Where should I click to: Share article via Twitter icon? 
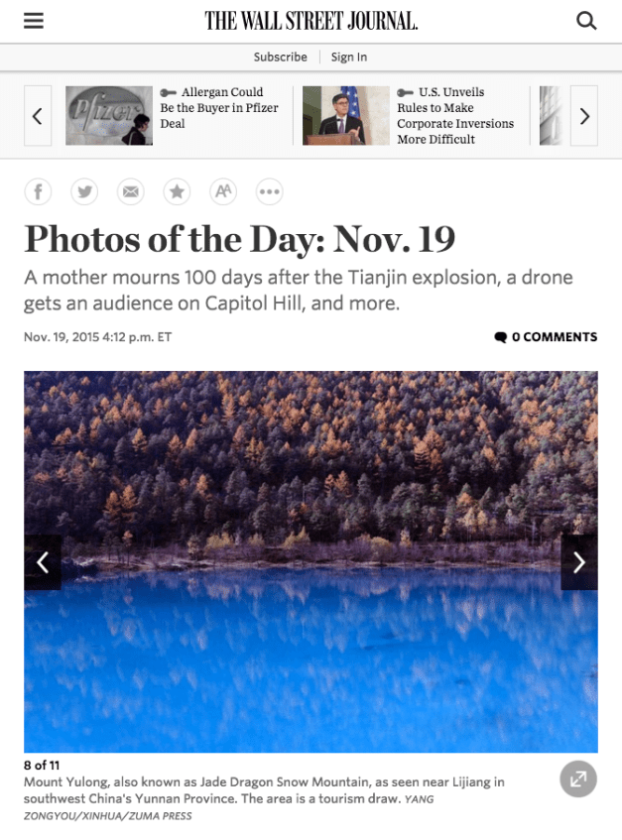tap(84, 191)
